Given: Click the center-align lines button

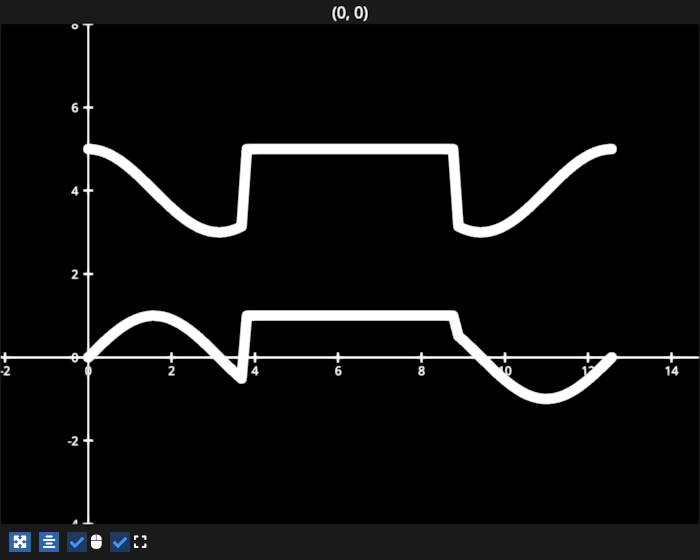Looking at the screenshot, I should 49,542.
